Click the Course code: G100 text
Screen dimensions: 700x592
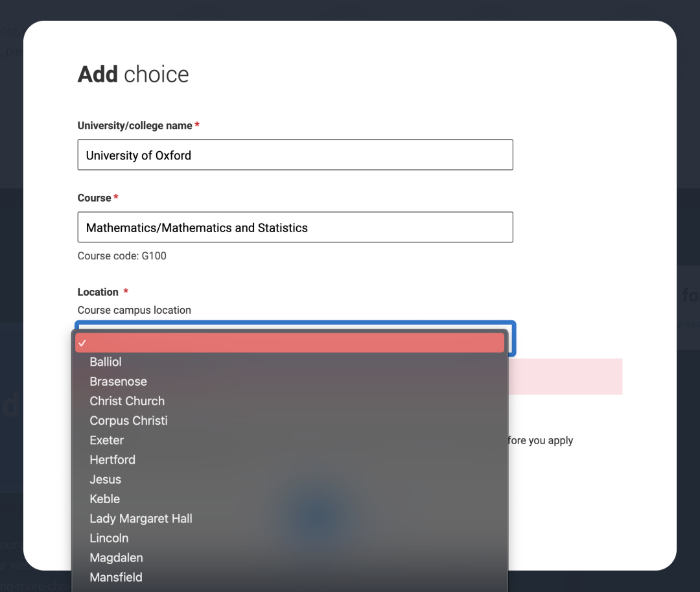coord(122,256)
